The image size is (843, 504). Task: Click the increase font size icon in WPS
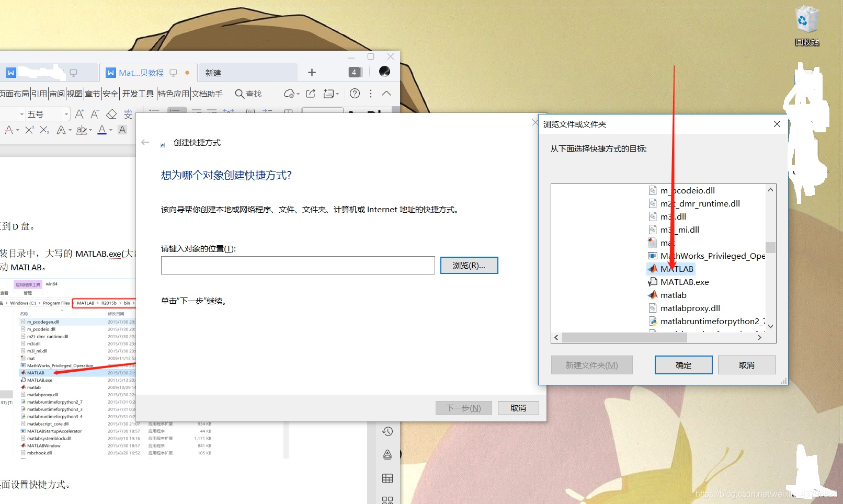click(x=79, y=114)
